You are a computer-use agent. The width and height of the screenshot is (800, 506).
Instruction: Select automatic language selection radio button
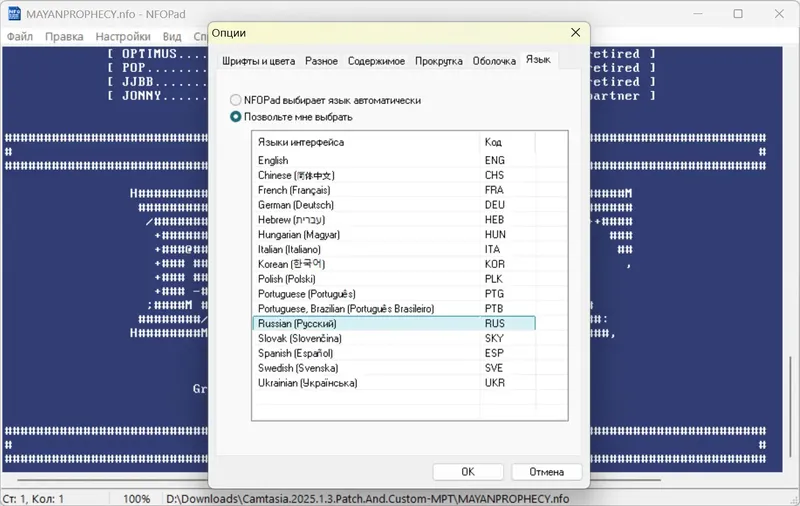click(x=235, y=100)
